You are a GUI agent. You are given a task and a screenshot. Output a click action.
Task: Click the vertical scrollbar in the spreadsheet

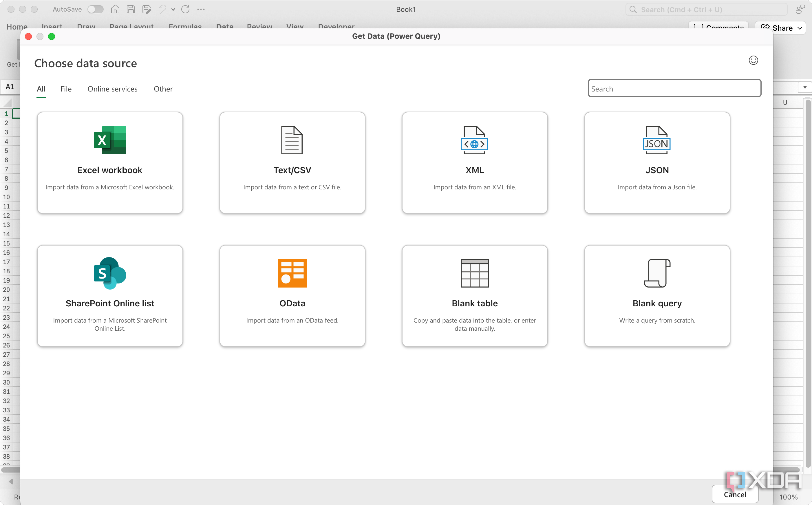[x=808, y=284]
